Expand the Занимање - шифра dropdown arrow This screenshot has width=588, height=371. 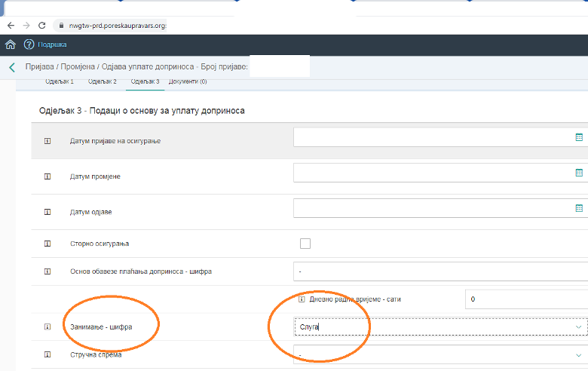tap(579, 327)
